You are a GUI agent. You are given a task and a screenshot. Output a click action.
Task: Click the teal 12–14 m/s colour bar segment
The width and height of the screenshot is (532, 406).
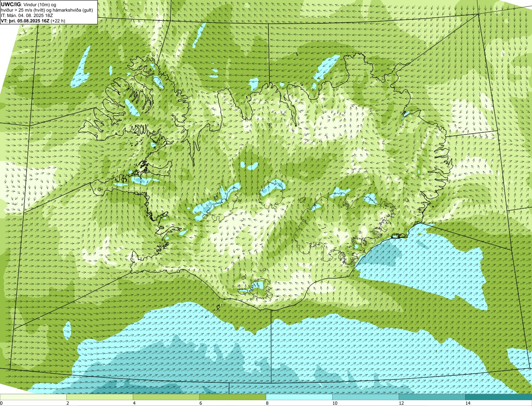coord(432,397)
